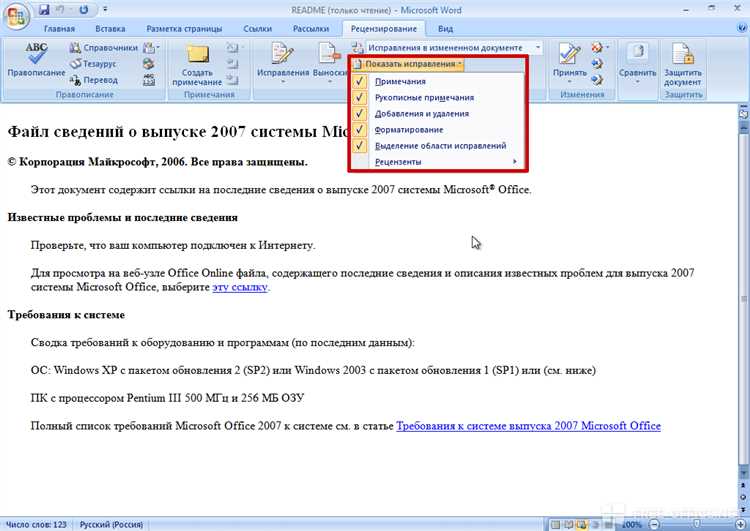Uncheck Выделение области исправлений option
Image resolution: width=750 pixels, height=531 pixels.
pos(438,146)
